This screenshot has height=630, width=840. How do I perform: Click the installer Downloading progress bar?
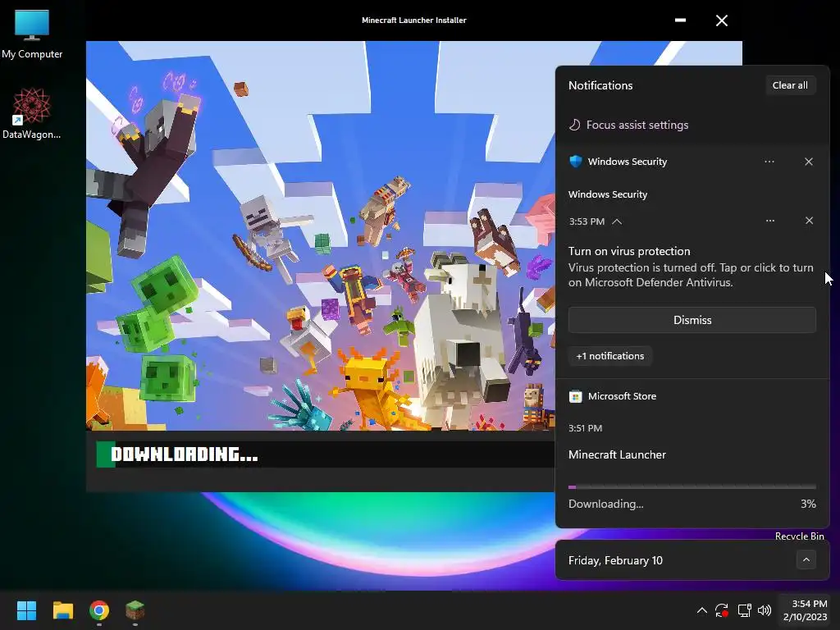click(x=325, y=454)
